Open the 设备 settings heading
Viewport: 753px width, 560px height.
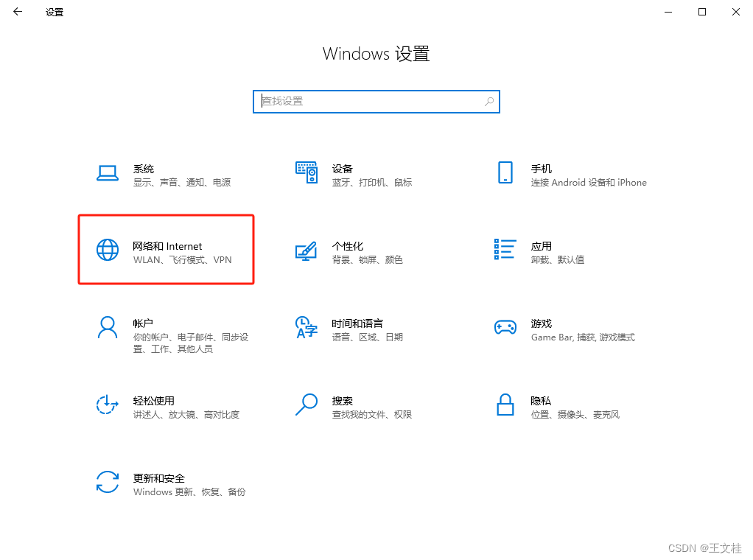[x=343, y=169]
